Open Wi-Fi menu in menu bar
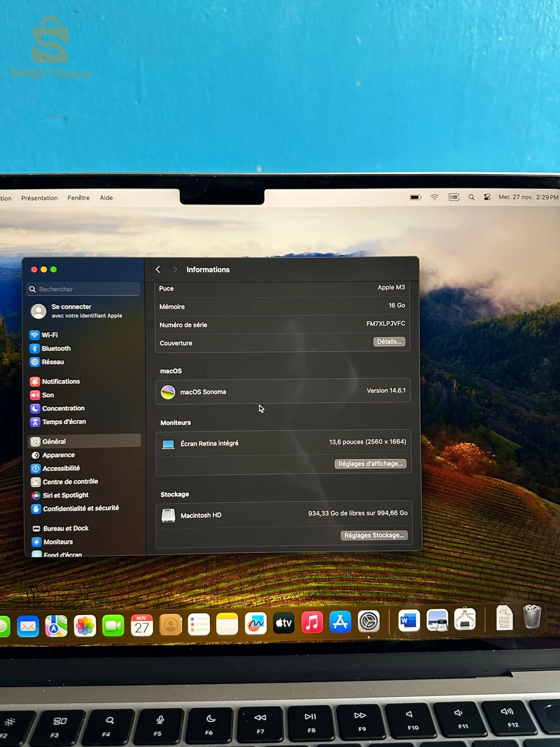 pyautogui.click(x=435, y=197)
